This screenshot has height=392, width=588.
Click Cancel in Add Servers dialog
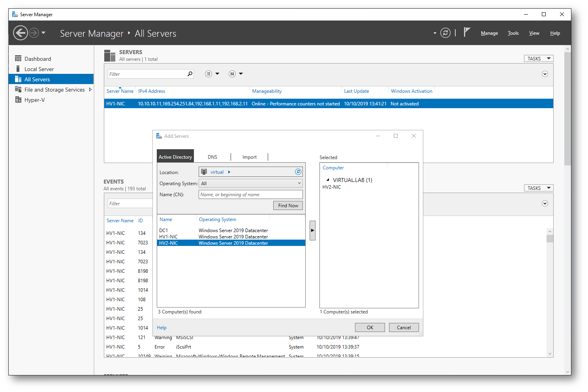click(x=404, y=328)
